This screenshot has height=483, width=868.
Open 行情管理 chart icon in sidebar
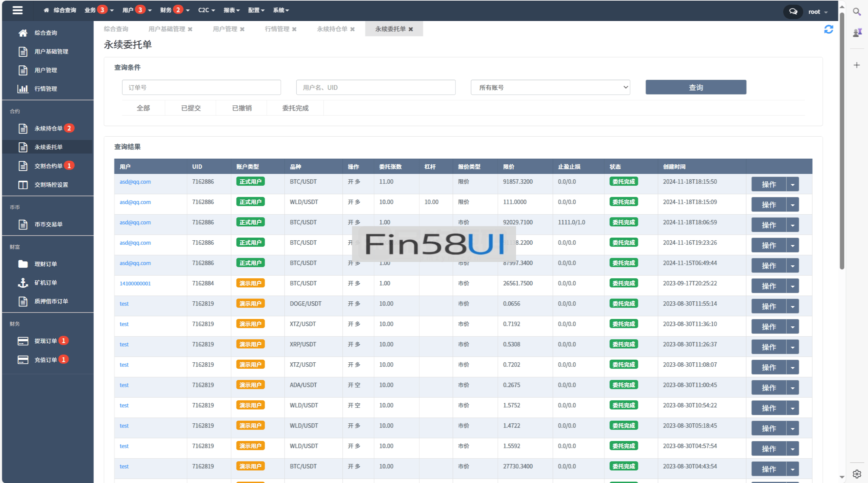tap(23, 89)
